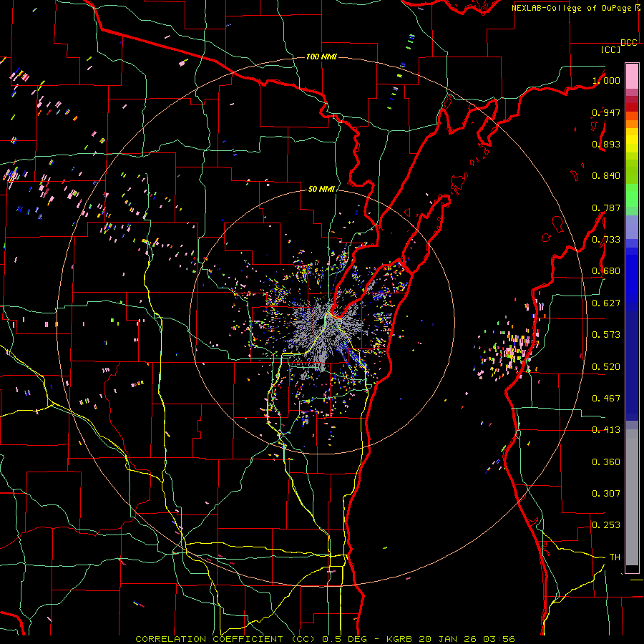This screenshot has width=644, height=644.
Task: Select the 0.893 scale value
Action: coord(606,144)
